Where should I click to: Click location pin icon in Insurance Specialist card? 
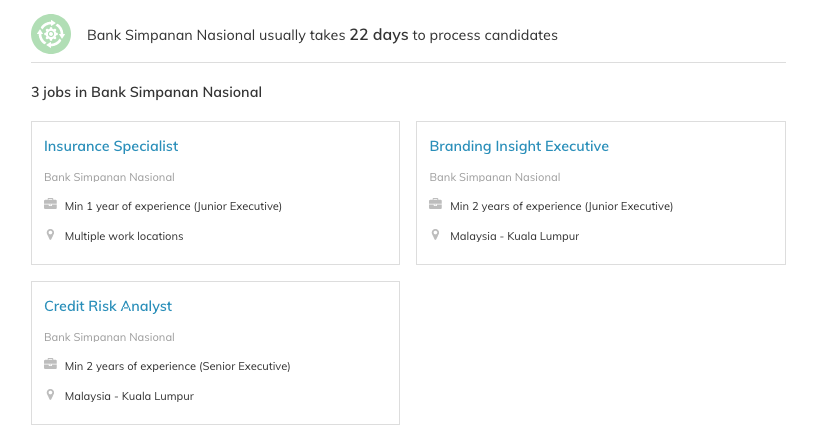click(x=50, y=235)
